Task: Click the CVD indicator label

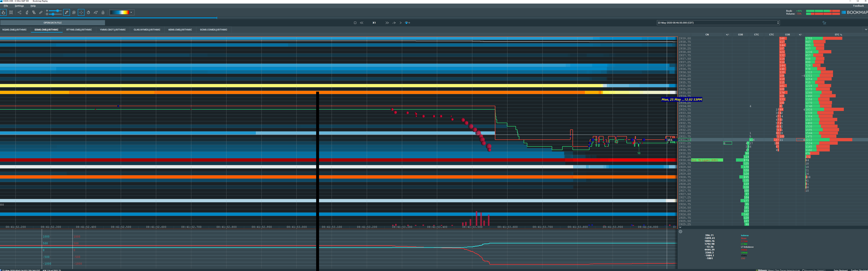Action: pyautogui.click(x=743, y=258)
